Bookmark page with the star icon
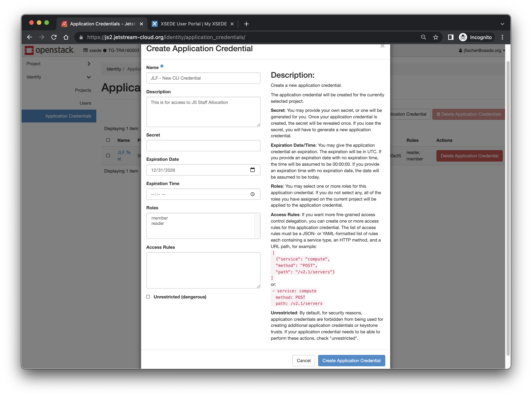The width and height of the screenshot is (532, 397). coord(435,37)
